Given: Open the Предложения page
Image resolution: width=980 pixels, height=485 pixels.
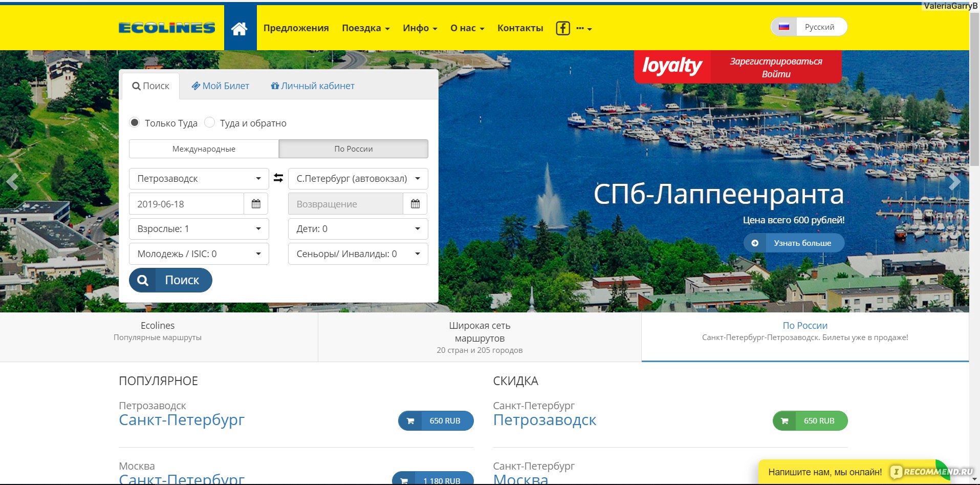Looking at the screenshot, I should coord(296,28).
